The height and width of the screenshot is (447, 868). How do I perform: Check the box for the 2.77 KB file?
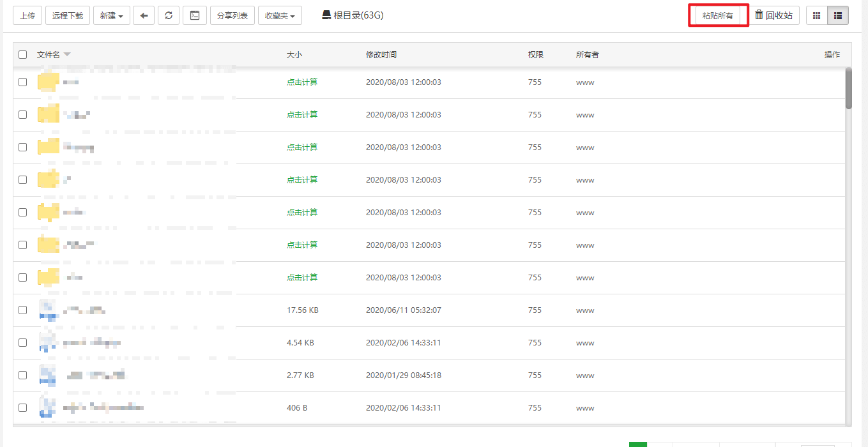tap(23, 375)
